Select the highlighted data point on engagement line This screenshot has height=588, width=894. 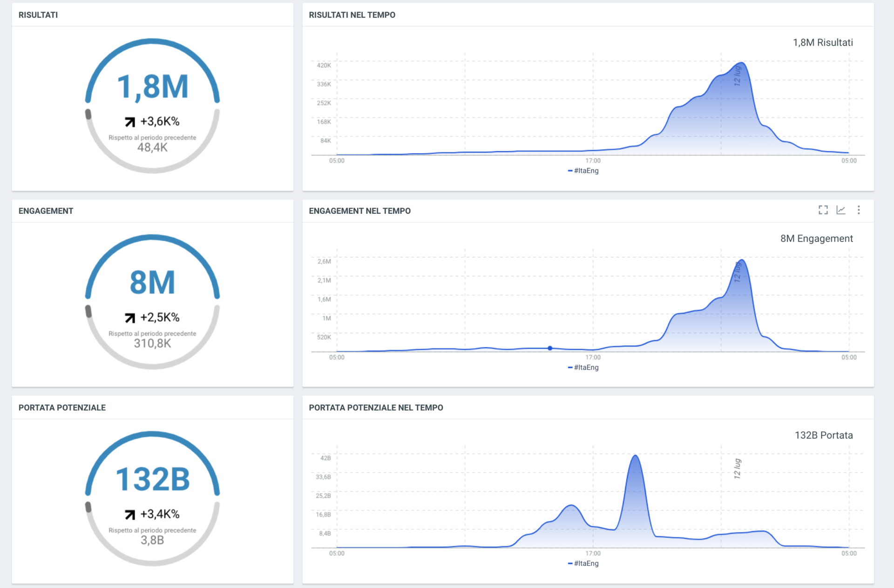tap(550, 348)
